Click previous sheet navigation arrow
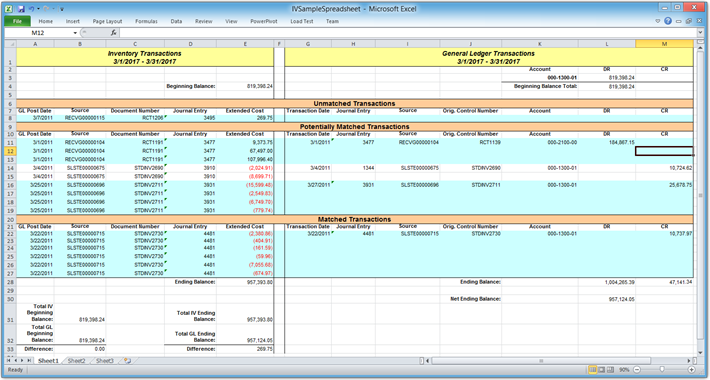This screenshot has height=380, width=710. click(x=15, y=361)
